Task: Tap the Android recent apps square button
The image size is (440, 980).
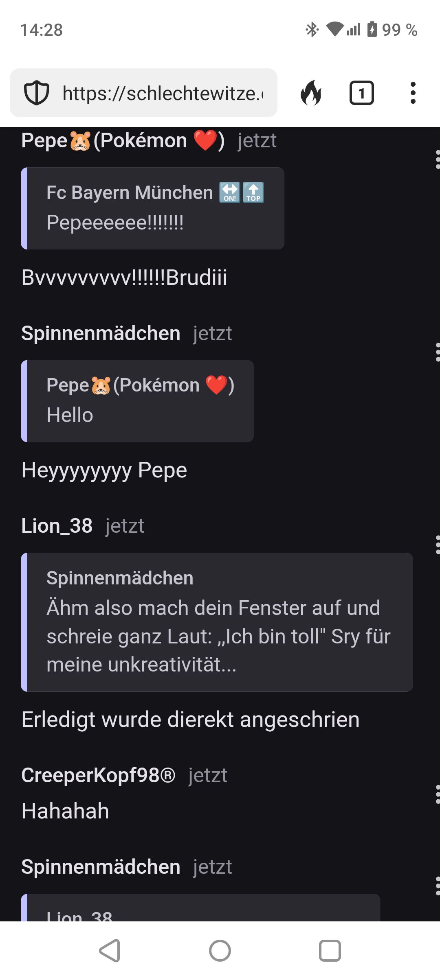Action: [x=330, y=950]
